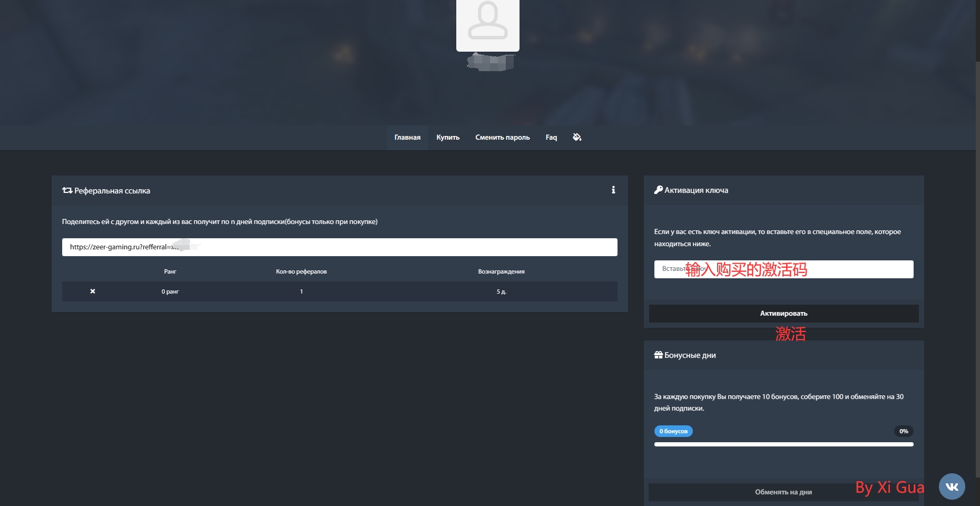The height and width of the screenshot is (506, 980).
Task: Click the X icon in rank row
Action: pos(93,291)
